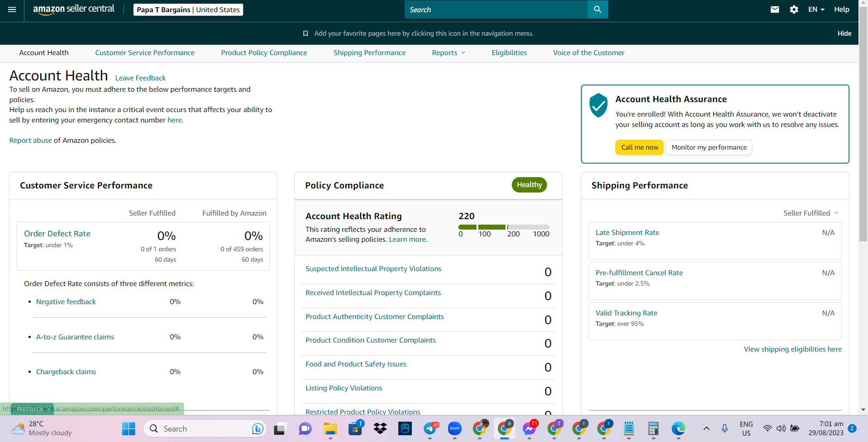Open A-to-z Guarantee claims link

(x=75, y=337)
